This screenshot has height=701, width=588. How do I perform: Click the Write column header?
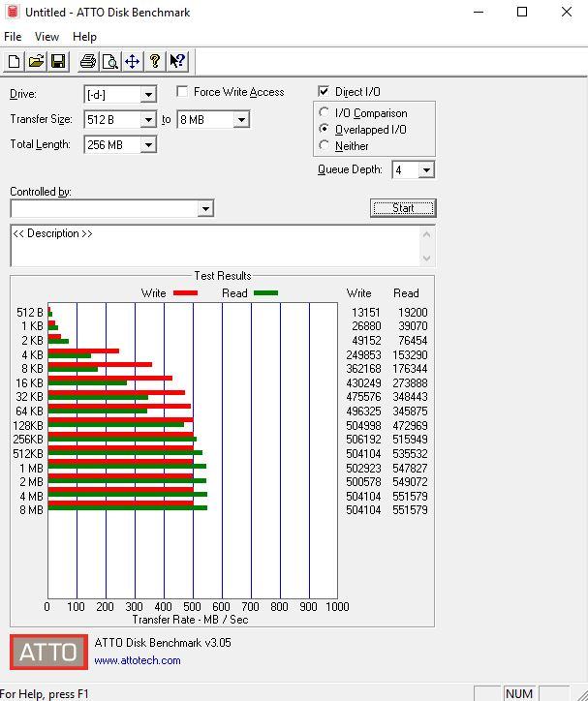coord(358,293)
